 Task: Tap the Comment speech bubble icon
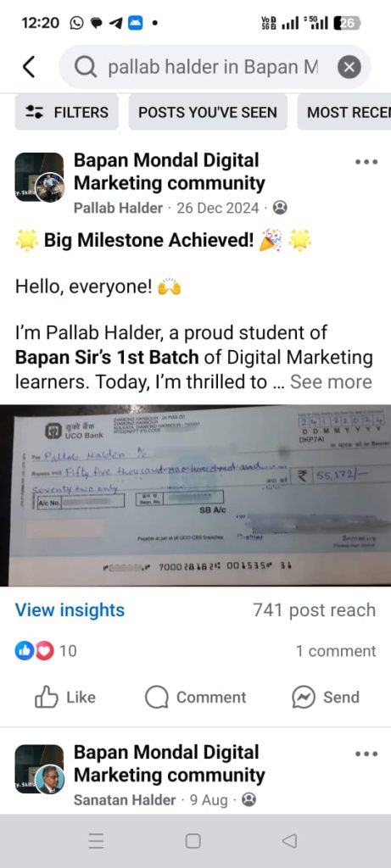157,698
